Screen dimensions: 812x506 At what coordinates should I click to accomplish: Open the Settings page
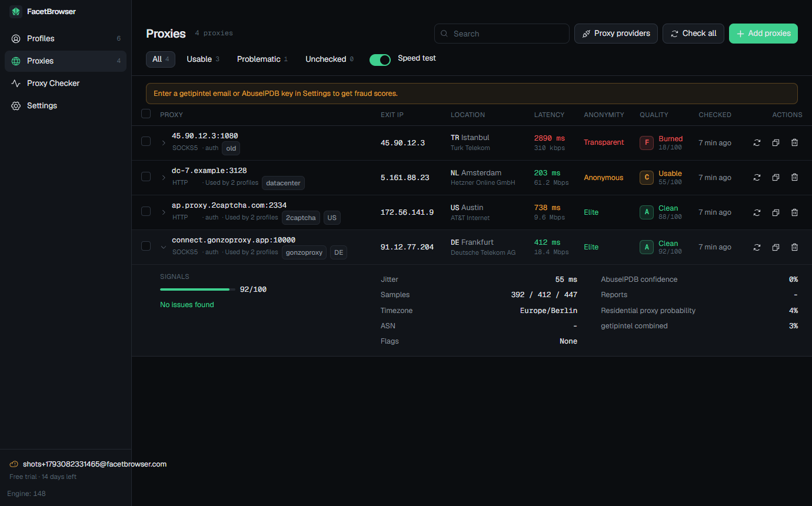(x=65, y=106)
